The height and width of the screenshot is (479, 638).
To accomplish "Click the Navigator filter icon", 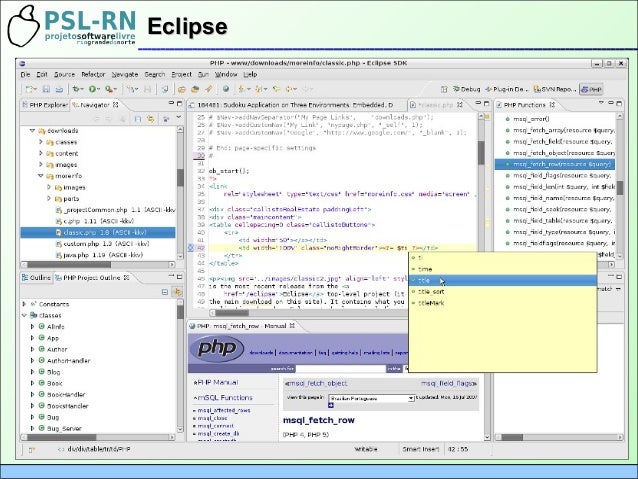I will coord(166,119).
